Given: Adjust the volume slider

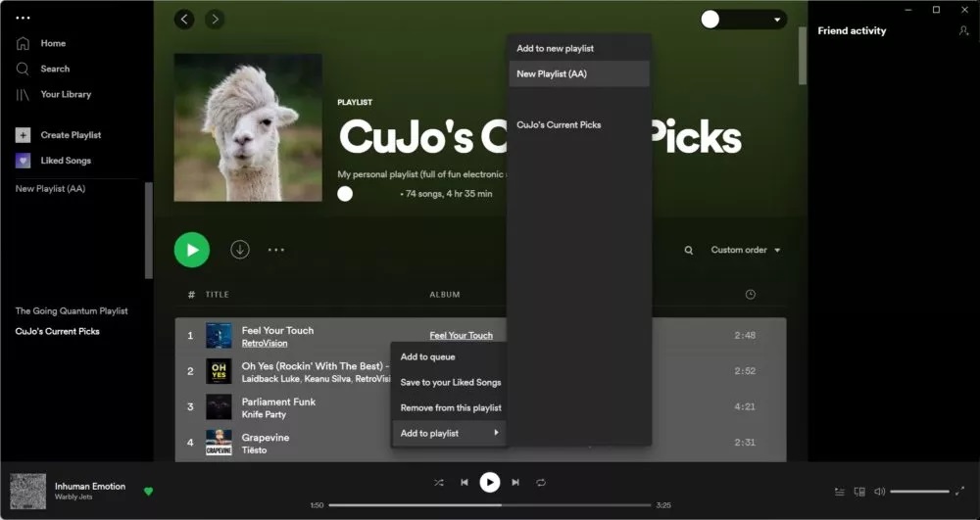Looking at the screenshot, I should [x=919, y=492].
